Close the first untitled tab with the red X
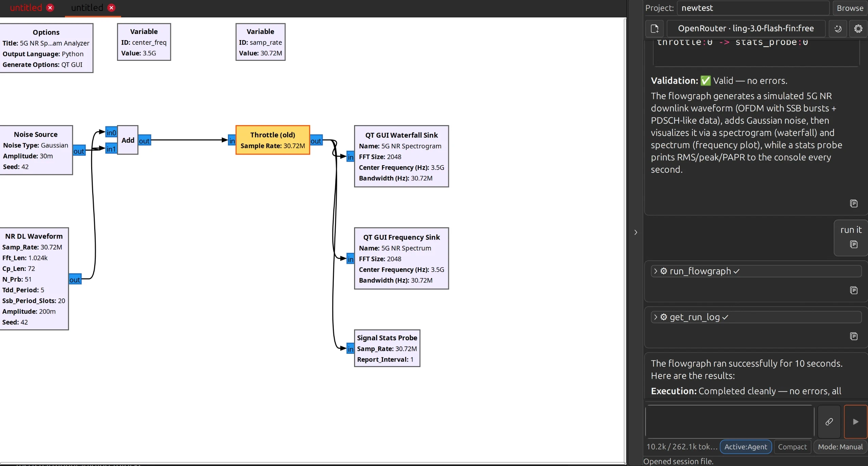 click(x=50, y=8)
